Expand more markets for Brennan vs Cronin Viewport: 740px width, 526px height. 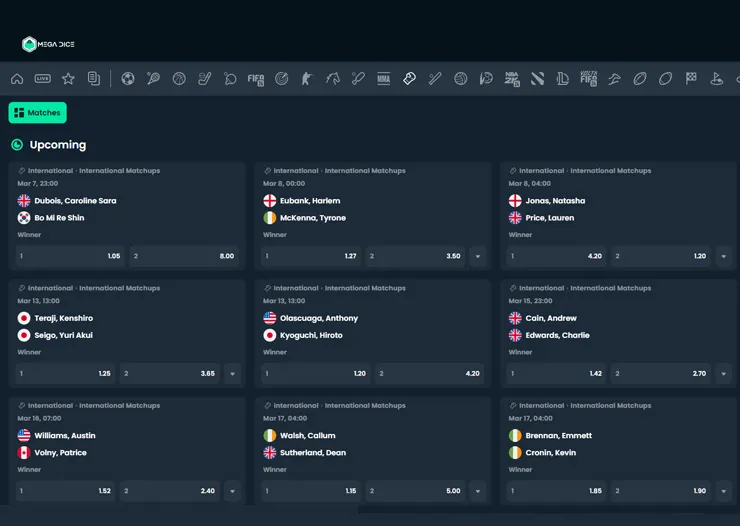[723, 491]
